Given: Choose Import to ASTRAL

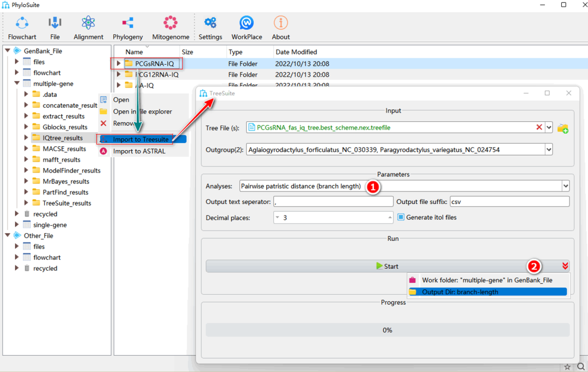Looking at the screenshot, I should click(139, 151).
